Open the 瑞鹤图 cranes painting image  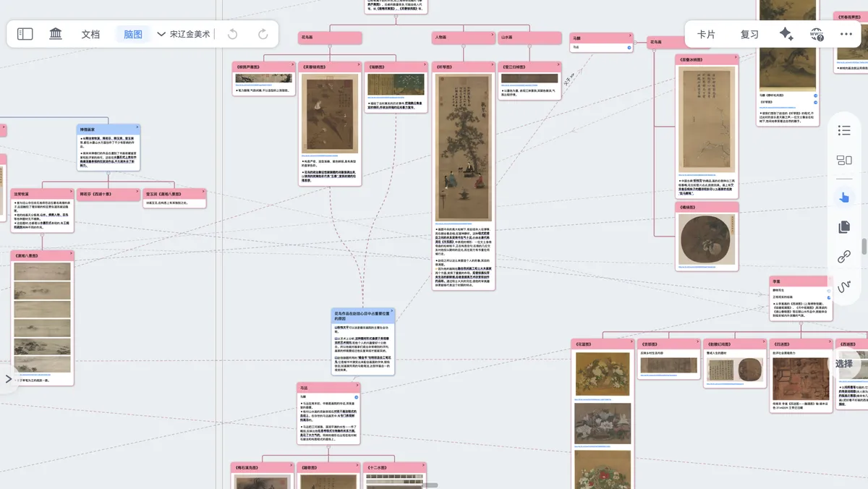(396, 85)
